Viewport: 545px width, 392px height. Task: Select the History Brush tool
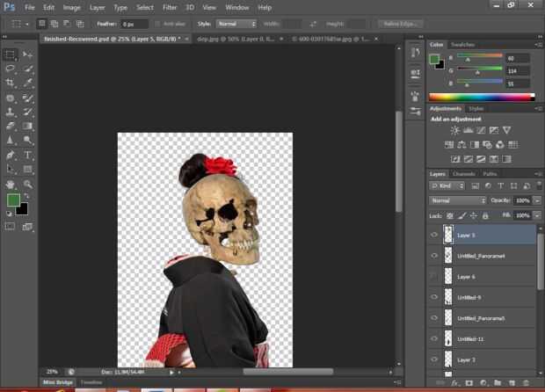pyautogui.click(x=27, y=112)
